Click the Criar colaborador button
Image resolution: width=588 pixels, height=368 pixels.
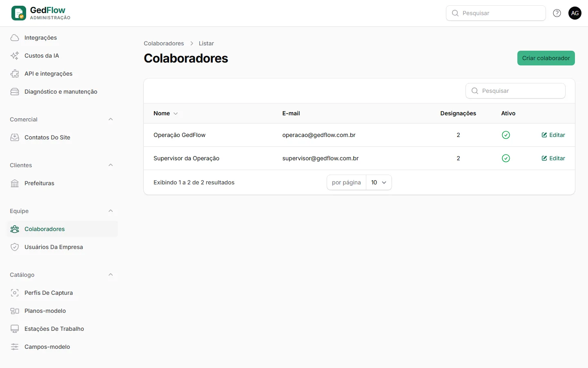point(546,58)
